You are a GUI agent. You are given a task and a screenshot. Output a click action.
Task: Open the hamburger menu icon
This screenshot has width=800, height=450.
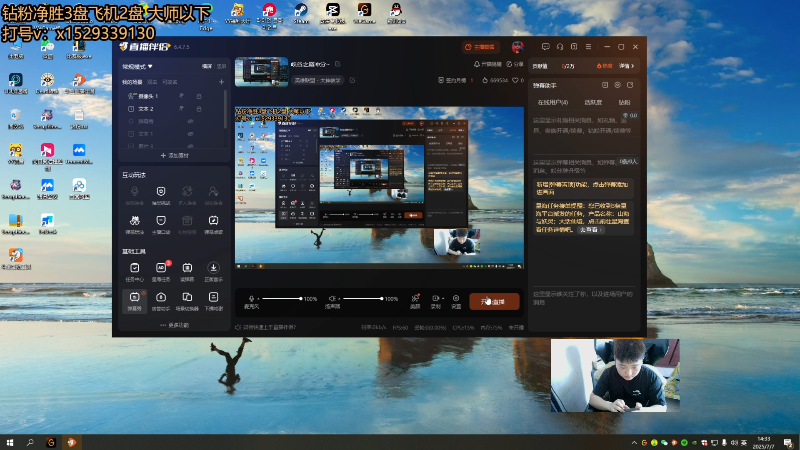[x=588, y=46]
